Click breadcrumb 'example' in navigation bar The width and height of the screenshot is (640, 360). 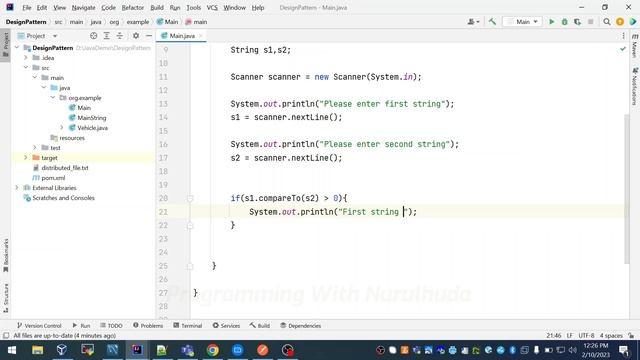pyautogui.click(x=138, y=22)
